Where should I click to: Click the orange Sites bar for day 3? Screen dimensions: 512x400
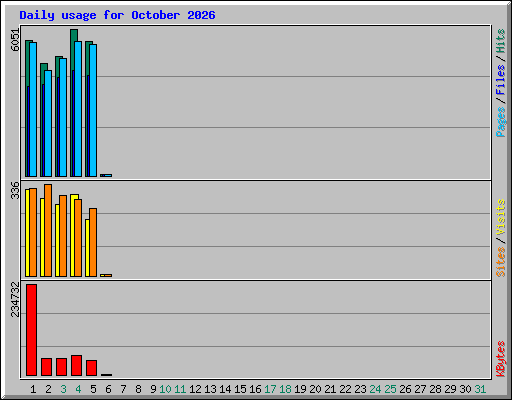point(63,236)
